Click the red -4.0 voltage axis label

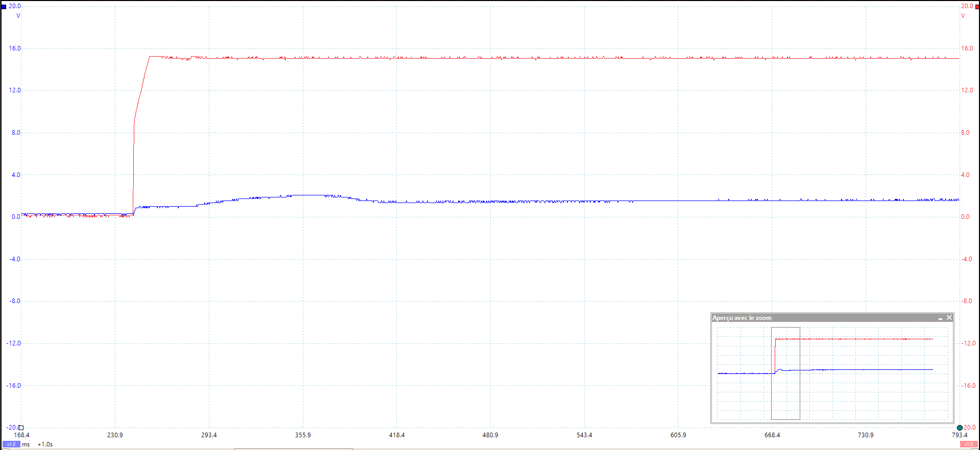(x=967, y=259)
